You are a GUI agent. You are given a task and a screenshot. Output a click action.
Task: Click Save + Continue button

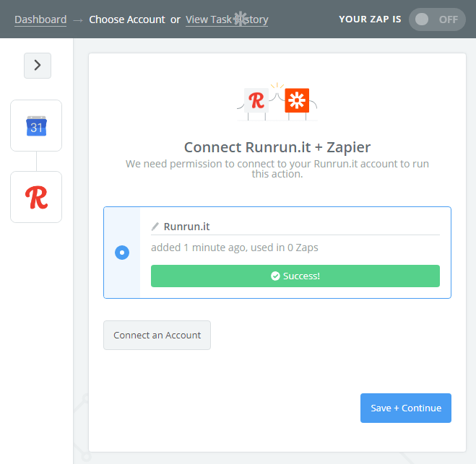(x=405, y=408)
